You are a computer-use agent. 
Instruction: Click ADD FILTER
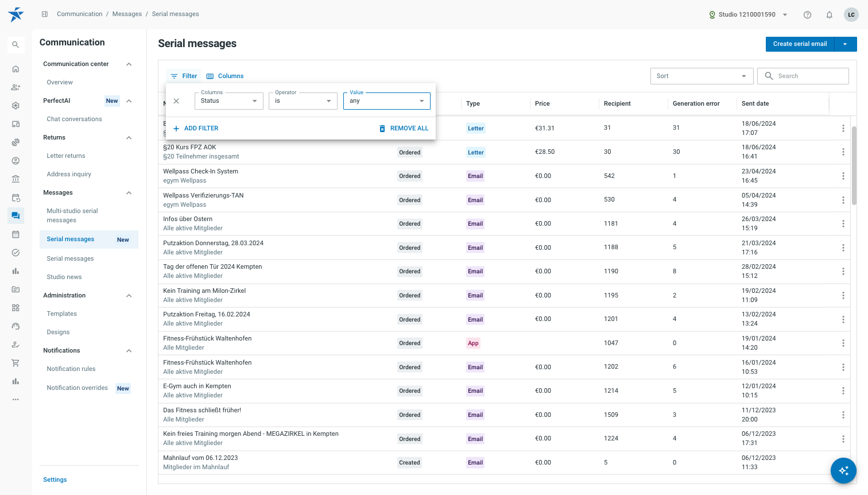coord(196,129)
